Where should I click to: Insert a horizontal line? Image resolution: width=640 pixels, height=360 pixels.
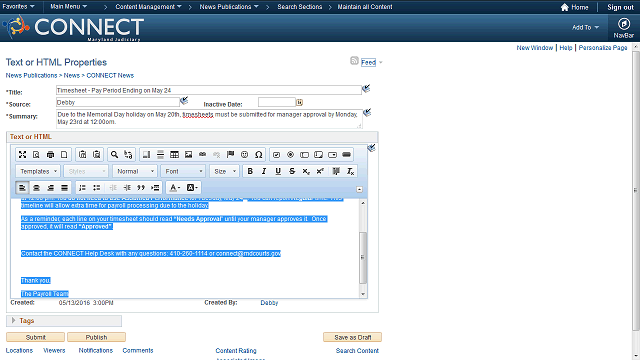click(160, 155)
